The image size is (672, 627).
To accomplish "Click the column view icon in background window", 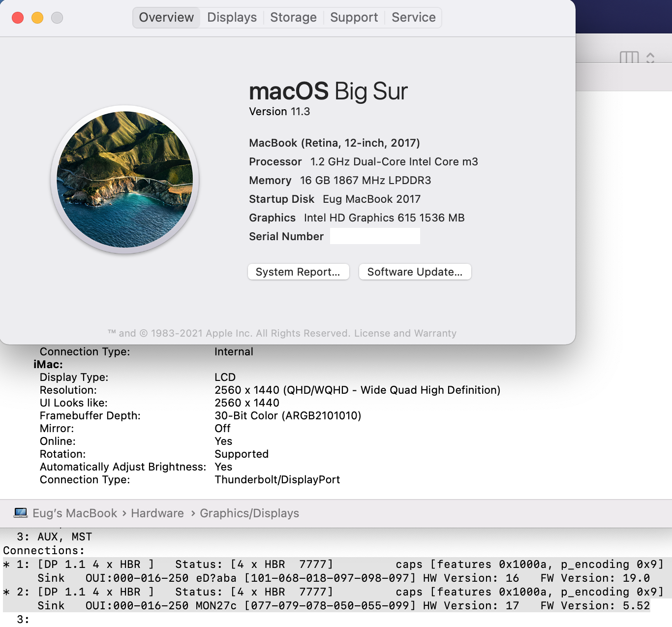I will [x=629, y=58].
